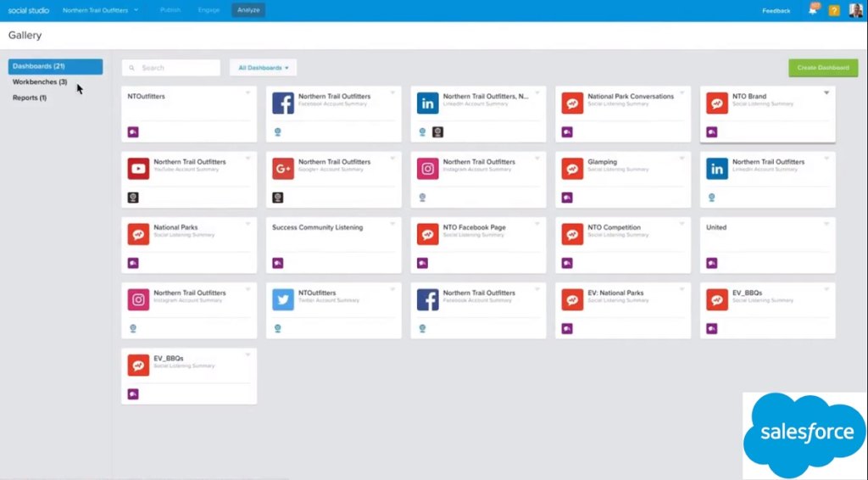The width and height of the screenshot is (868, 480).
Task: Click the Feedback link
Action: (x=776, y=11)
